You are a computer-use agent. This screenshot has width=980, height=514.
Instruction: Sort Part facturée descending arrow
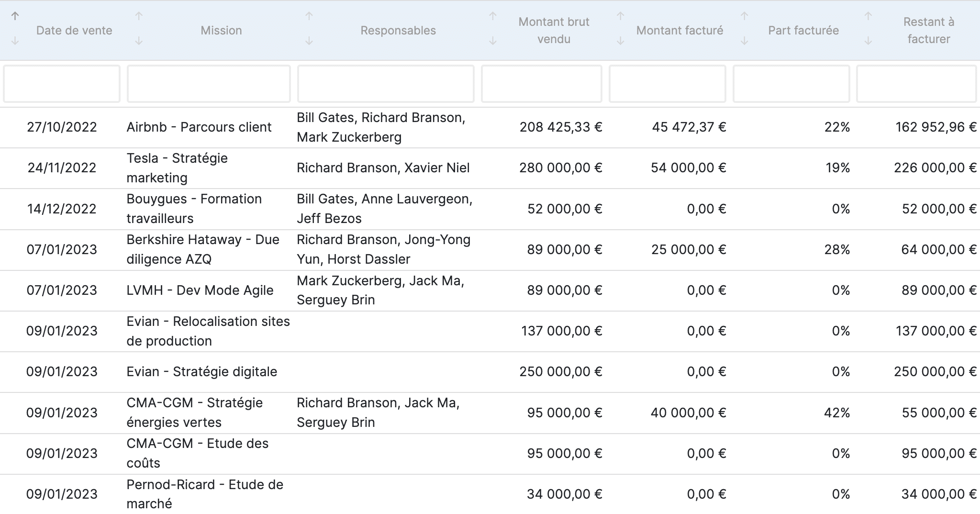745,41
